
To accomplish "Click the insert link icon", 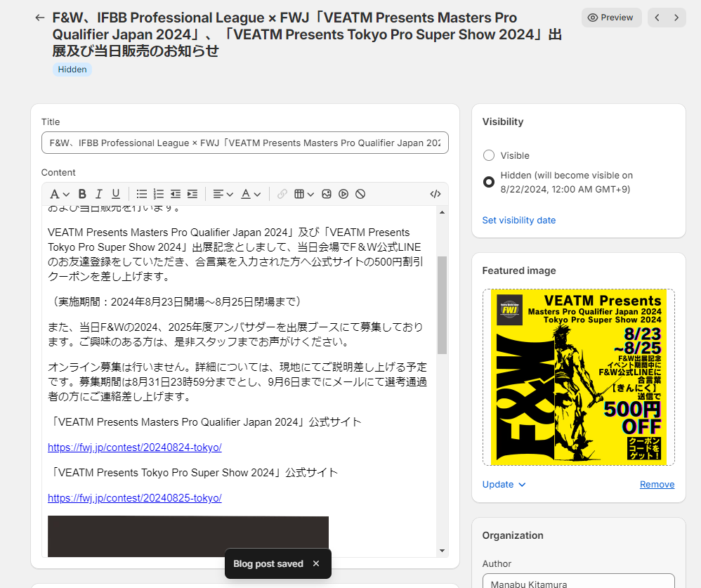I will 282,194.
